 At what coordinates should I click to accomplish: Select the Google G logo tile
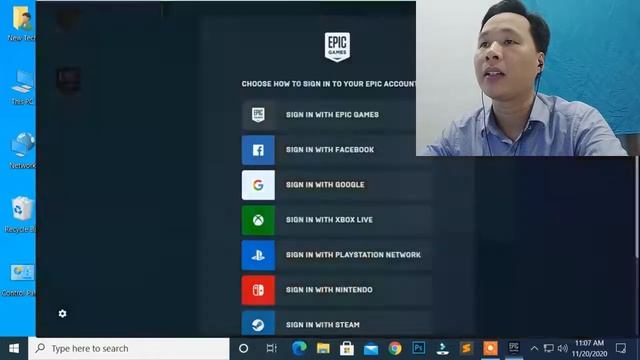click(258, 185)
